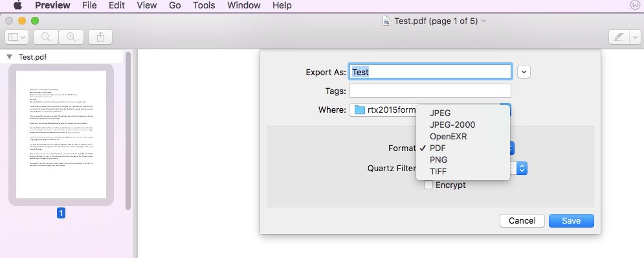Click the Cancel button
644x258 pixels.
coord(522,221)
